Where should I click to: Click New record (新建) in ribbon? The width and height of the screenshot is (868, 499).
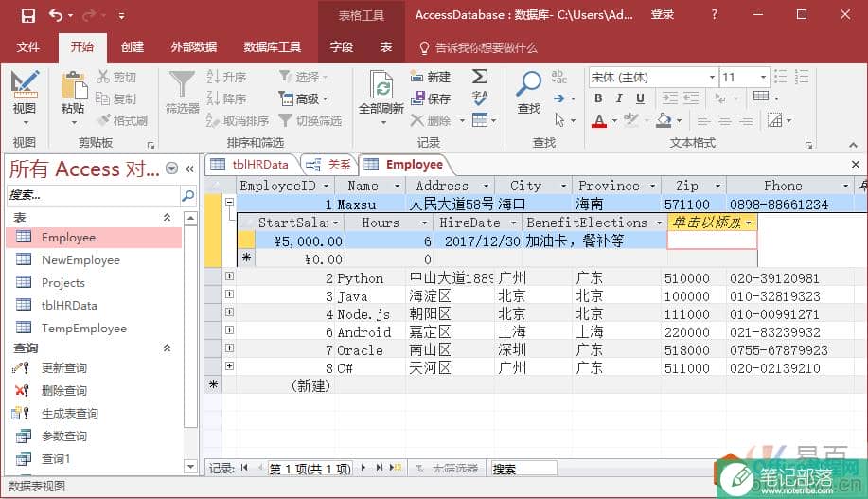tap(431, 77)
